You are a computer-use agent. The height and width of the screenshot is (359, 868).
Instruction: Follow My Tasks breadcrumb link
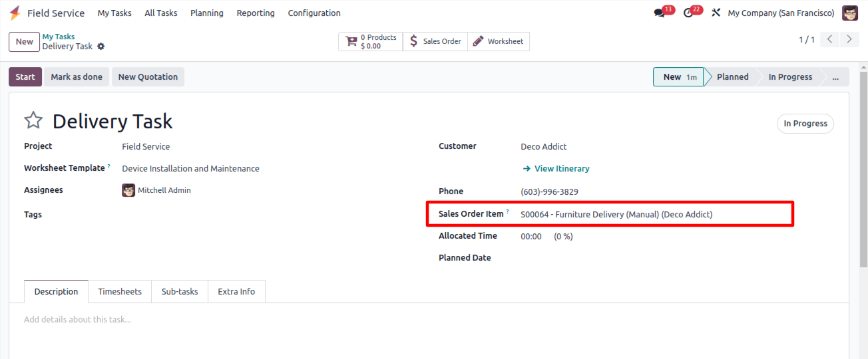click(59, 37)
